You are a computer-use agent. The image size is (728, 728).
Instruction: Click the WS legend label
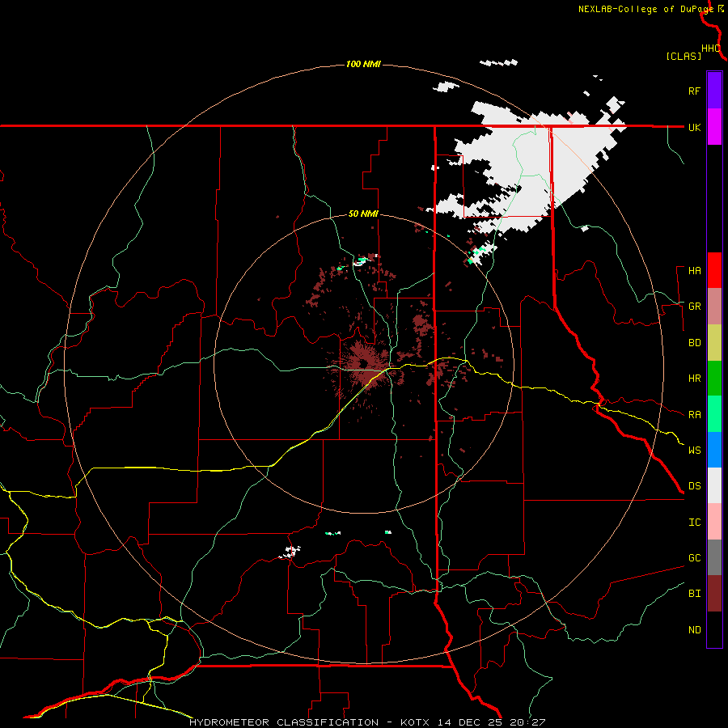click(x=694, y=451)
